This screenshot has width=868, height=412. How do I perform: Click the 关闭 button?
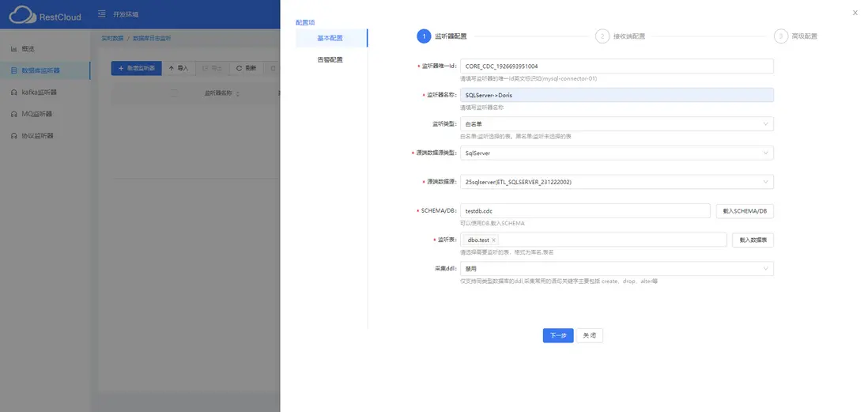pyautogui.click(x=590, y=335)
